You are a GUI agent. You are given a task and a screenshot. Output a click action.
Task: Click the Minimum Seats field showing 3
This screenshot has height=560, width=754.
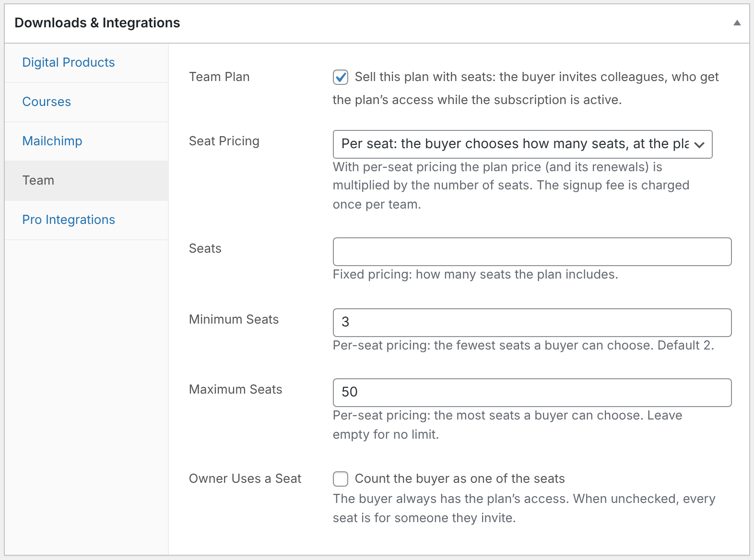coord(532,323)
